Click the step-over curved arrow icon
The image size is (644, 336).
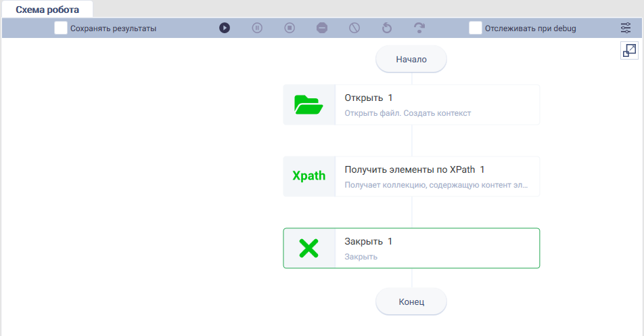click(419, 28)
